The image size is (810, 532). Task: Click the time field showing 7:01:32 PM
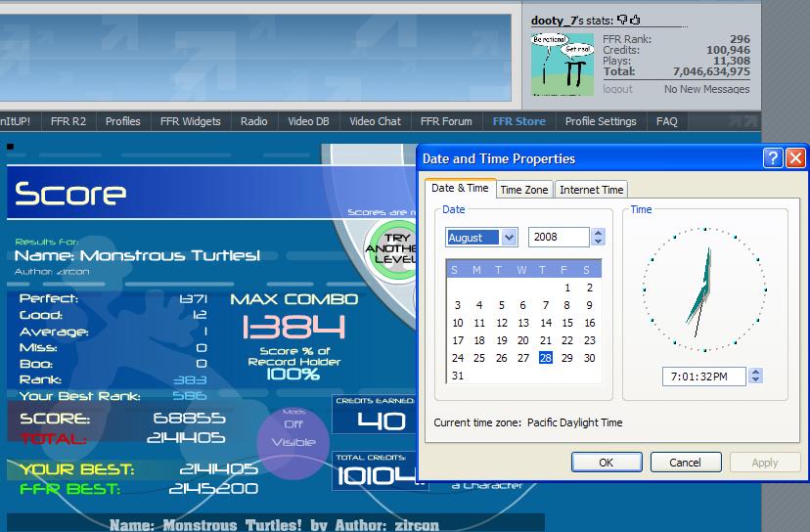704,377
